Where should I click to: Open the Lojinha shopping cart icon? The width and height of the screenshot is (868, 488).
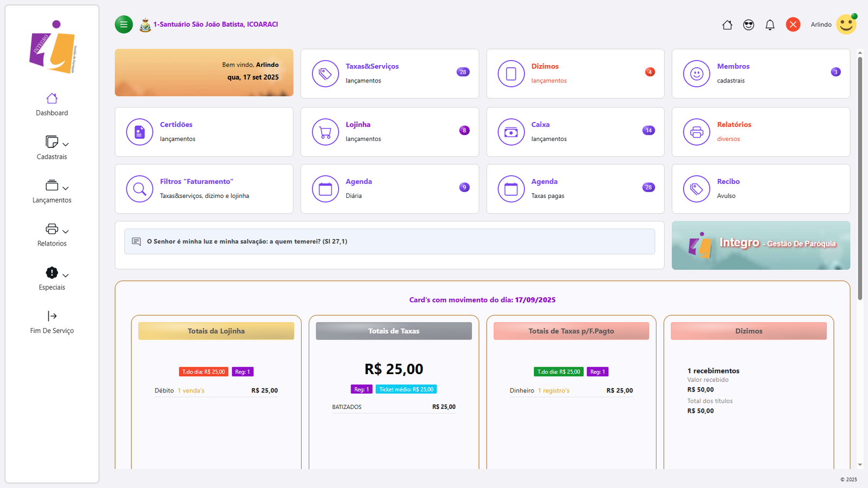click(325, 132)
